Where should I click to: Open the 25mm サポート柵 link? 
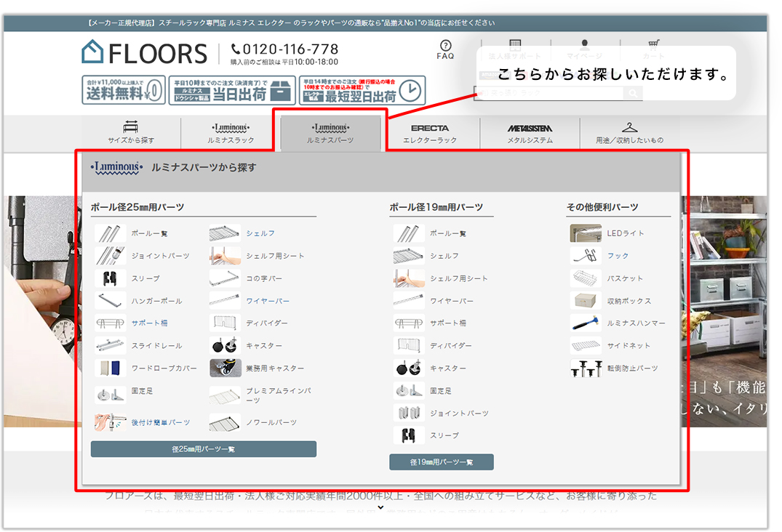point(150,323)
